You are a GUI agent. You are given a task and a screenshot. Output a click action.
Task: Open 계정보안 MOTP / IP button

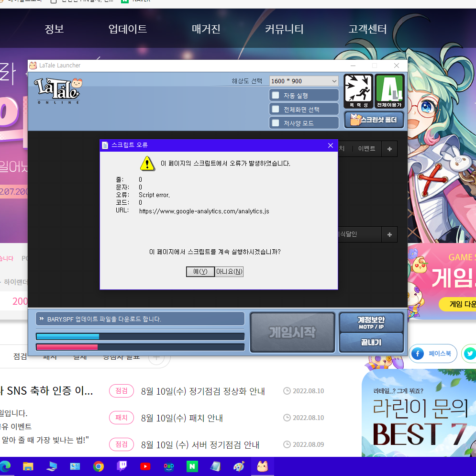coord(371,322)
